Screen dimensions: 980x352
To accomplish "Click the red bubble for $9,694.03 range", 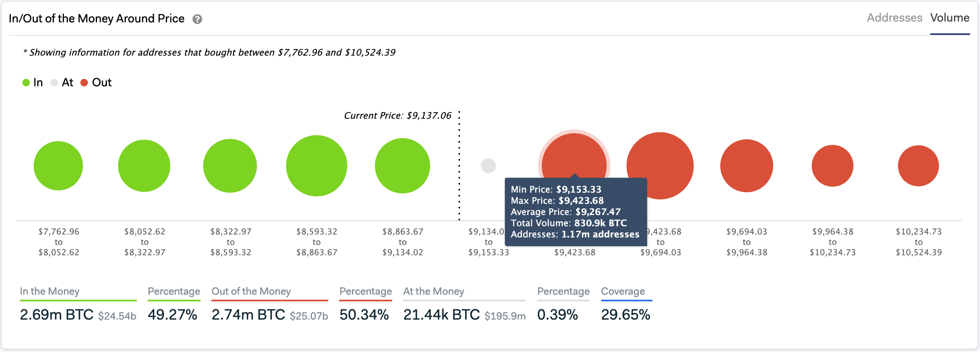I will [746, 165].
